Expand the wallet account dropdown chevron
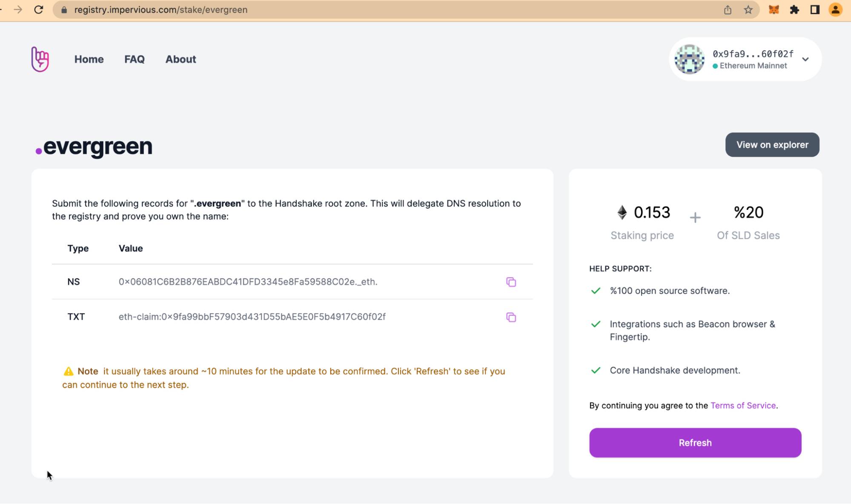 tap(805, 59)
